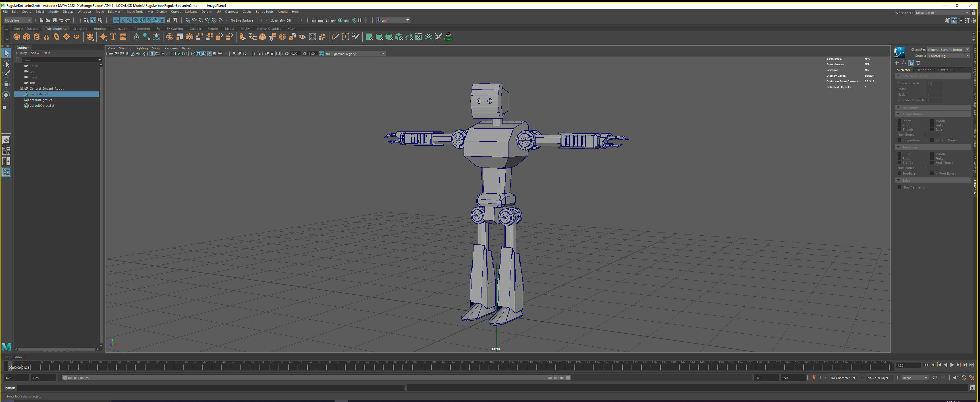
Task: Expand the General_Servant_Robot outliner node
Action: coord(22,89)
